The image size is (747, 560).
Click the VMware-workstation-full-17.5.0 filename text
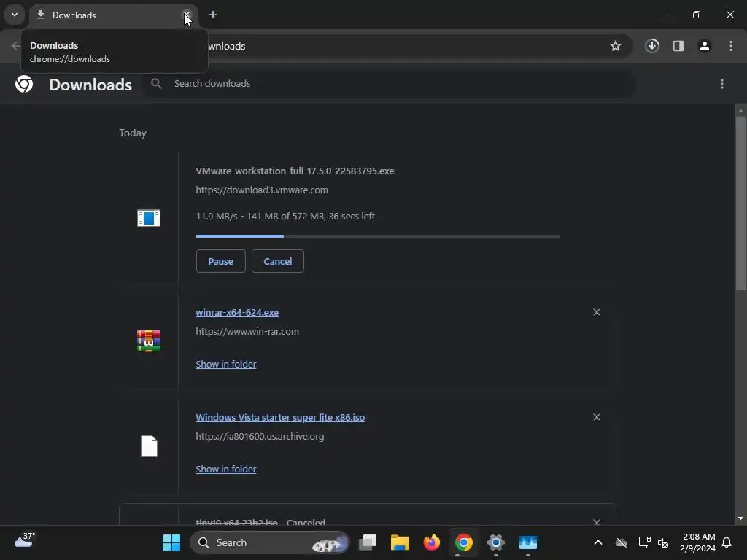(295, 171)
